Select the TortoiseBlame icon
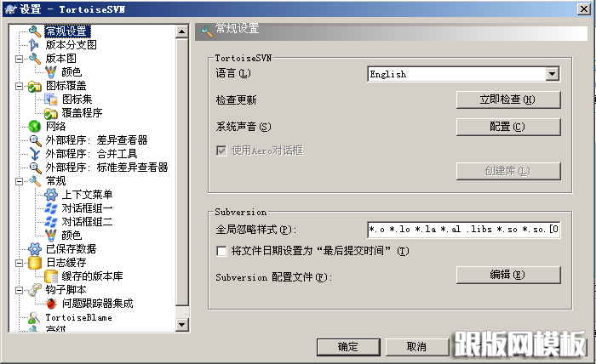 (x=34, y=317)
